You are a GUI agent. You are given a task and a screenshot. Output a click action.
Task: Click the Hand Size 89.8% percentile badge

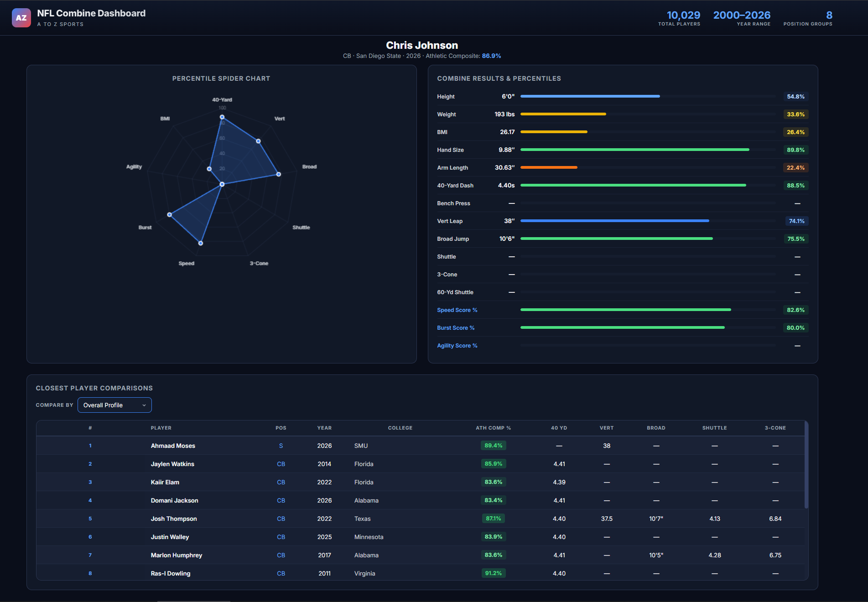click(795, 150)
